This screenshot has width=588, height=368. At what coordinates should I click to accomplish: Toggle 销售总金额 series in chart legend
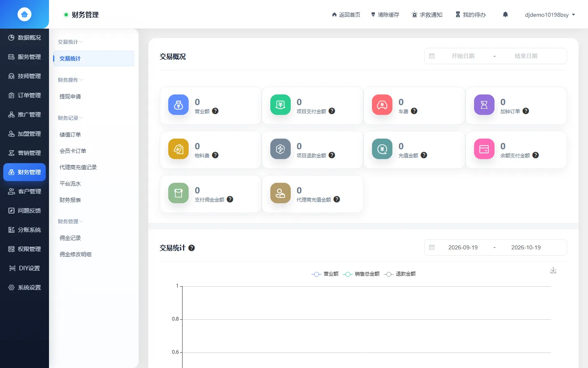point(361,274)
